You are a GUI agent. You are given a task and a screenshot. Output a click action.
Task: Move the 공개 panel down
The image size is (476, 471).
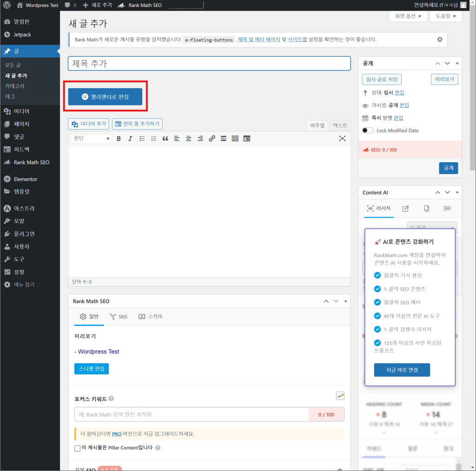point(447,63)
